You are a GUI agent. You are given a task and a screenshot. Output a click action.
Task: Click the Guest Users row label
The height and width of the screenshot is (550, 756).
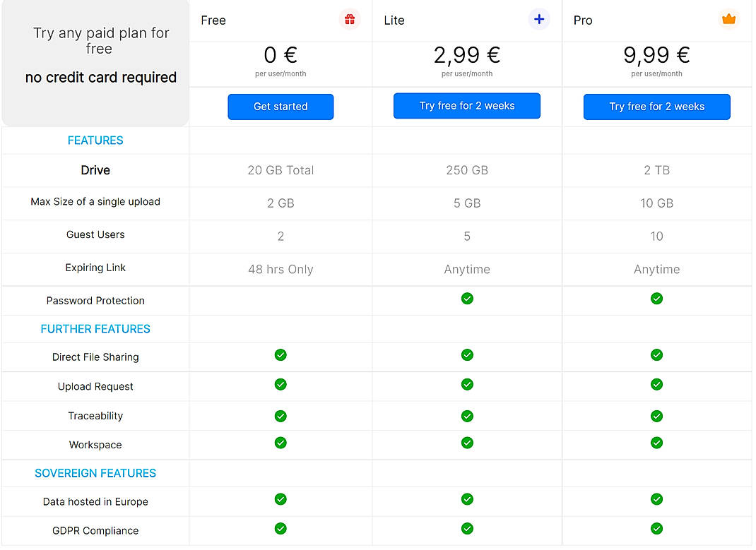[95, 234]
